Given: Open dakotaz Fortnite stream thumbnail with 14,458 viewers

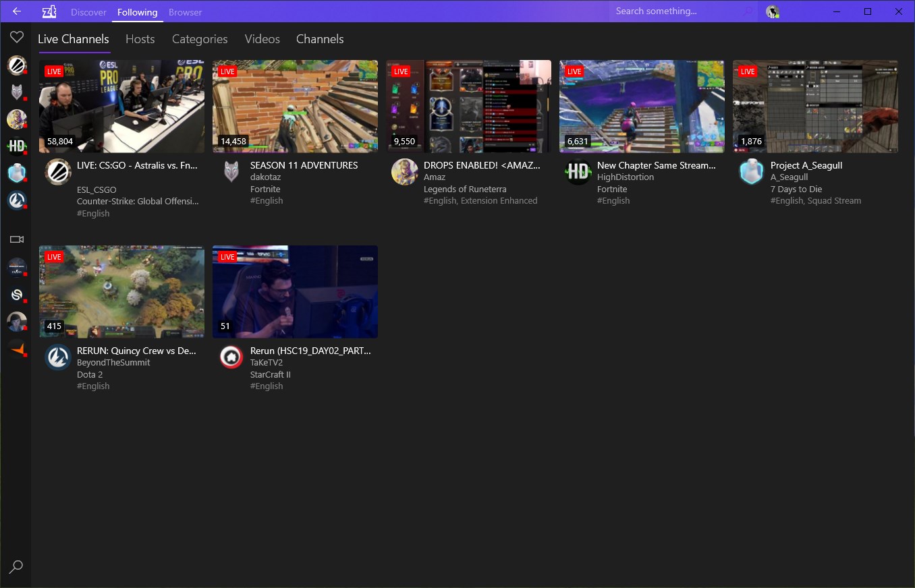Looking at the screenshot, I should (295, 107).
